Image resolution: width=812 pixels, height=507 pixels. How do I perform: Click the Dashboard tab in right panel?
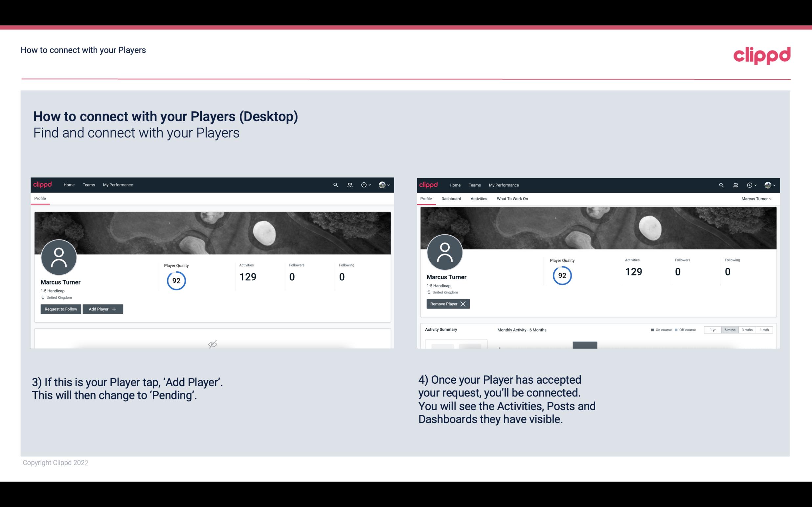451,199
